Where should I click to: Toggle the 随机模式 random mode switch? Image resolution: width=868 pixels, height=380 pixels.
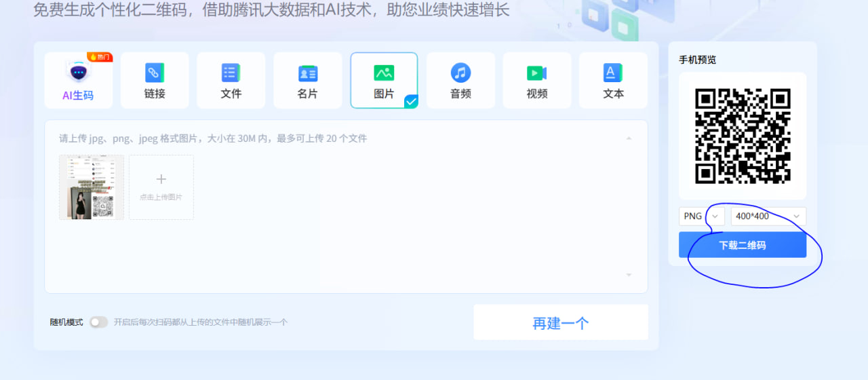(98, 322)
